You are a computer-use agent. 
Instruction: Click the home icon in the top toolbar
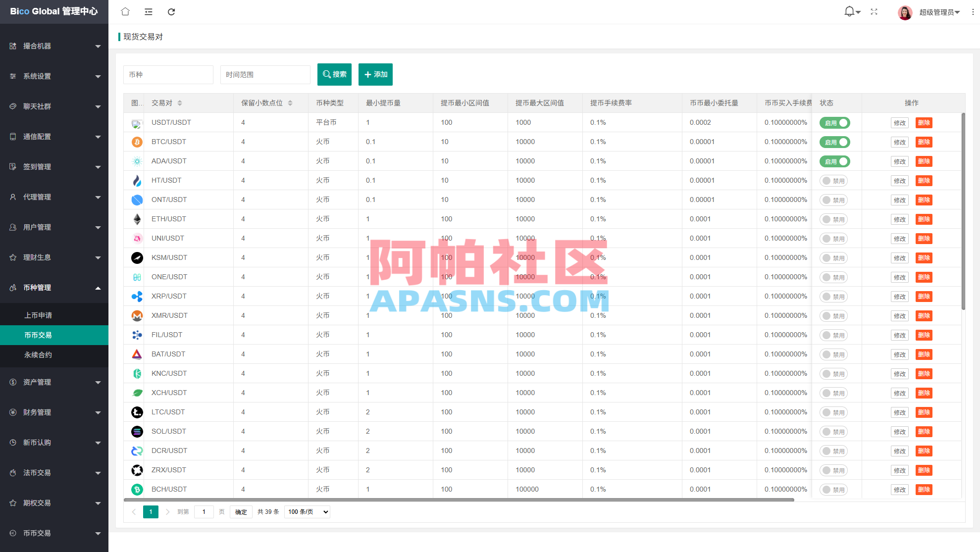coord(125,11)
